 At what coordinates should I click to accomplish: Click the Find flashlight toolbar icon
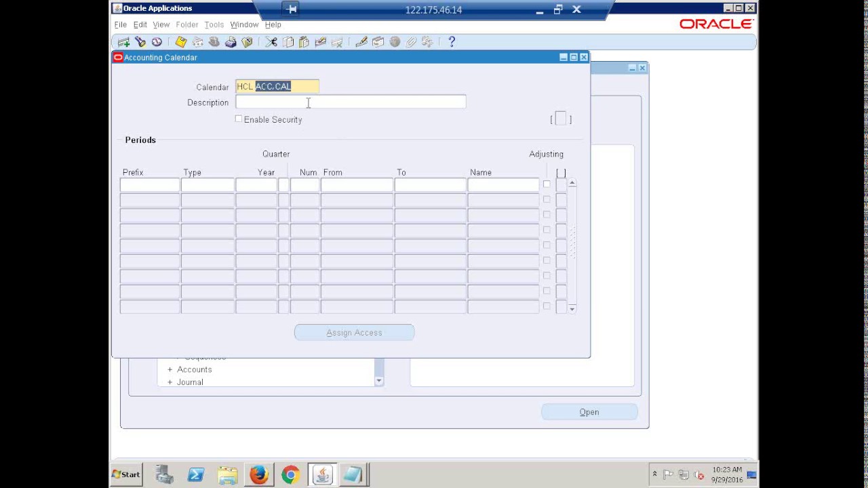(x=140, y=42)
